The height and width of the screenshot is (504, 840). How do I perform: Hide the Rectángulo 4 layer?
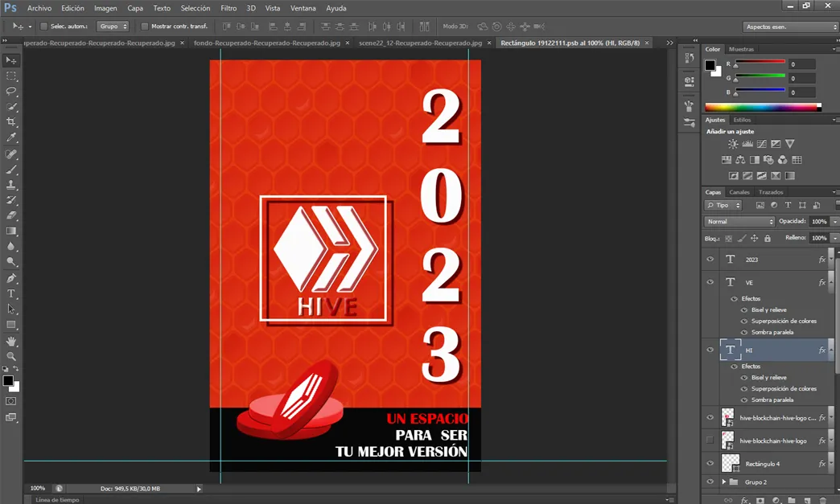coord(710,463)
